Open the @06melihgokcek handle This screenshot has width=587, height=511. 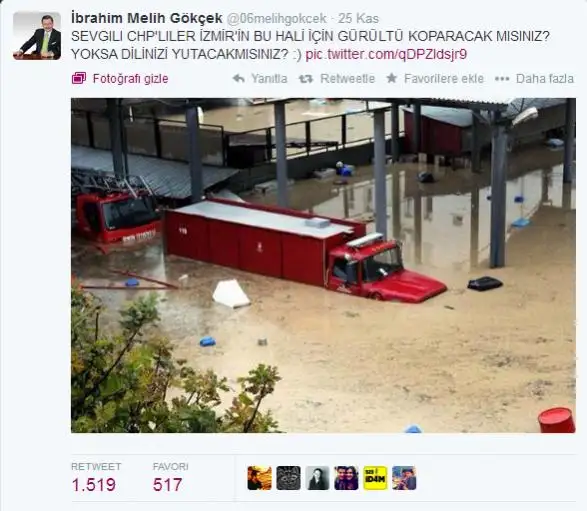(276, 18)
